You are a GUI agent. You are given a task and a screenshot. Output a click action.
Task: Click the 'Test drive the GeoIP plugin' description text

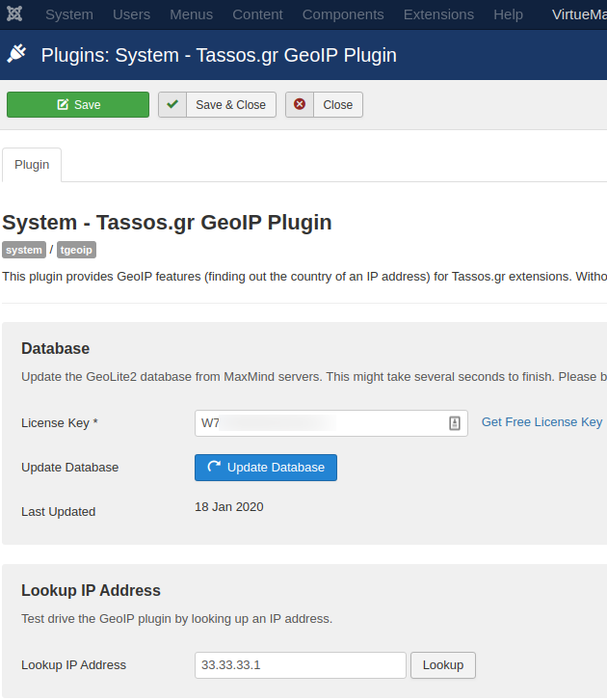177,619
